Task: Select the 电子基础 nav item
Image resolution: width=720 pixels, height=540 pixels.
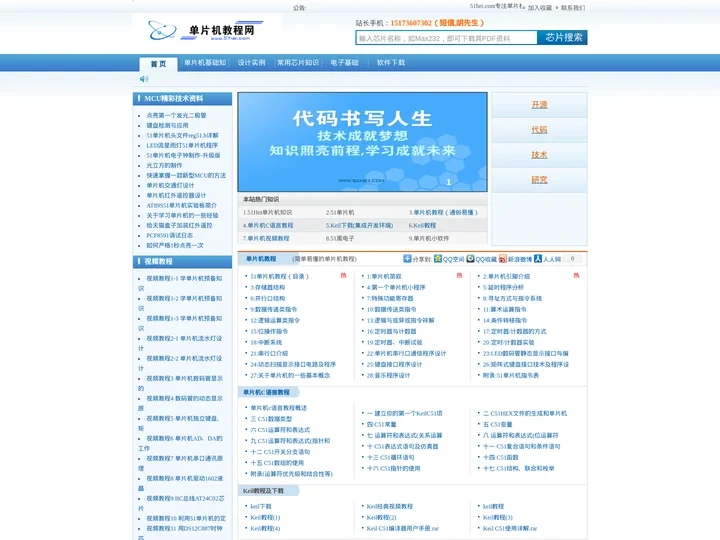Action: (x=344, y=62)
